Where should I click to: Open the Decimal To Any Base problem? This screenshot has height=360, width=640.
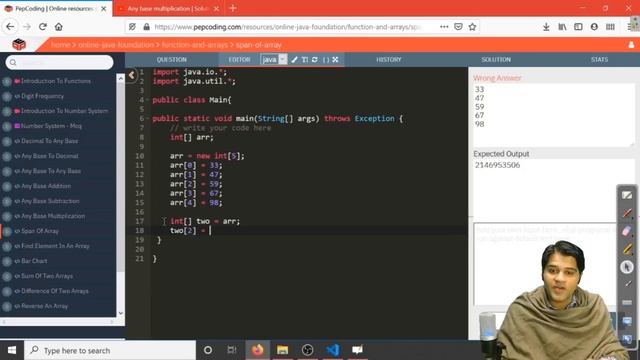[49, 141]
